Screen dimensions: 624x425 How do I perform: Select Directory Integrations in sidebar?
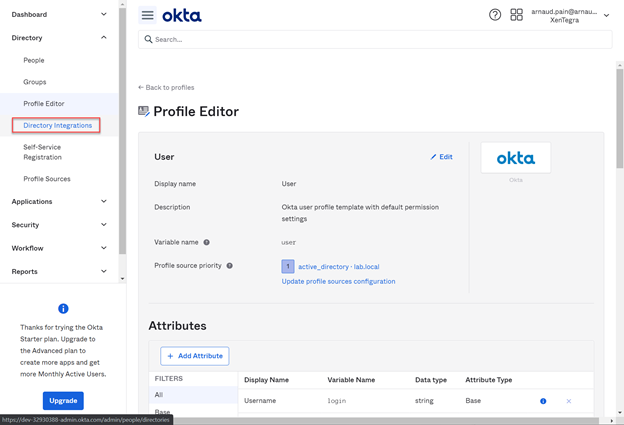pyautogui.click(x=57, y=126)
